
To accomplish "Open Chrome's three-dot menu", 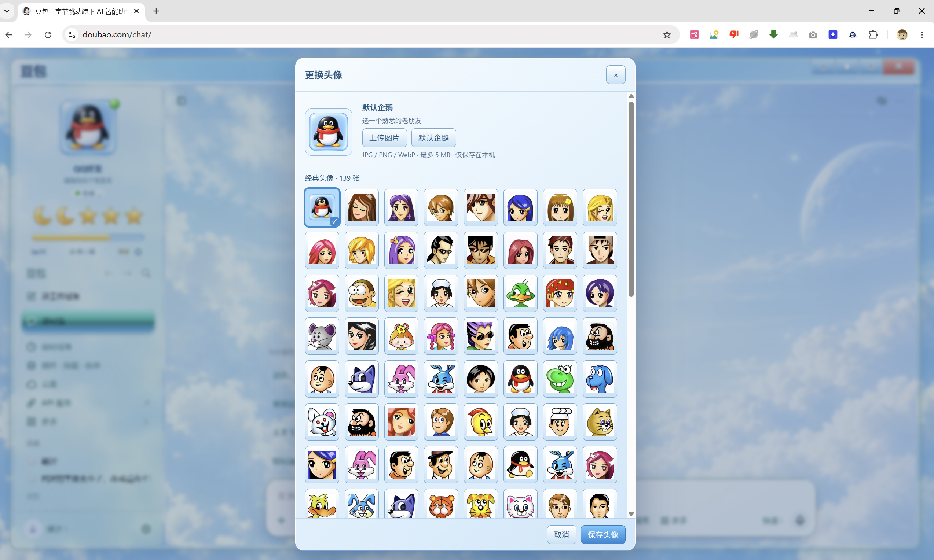I will point(922,35).
